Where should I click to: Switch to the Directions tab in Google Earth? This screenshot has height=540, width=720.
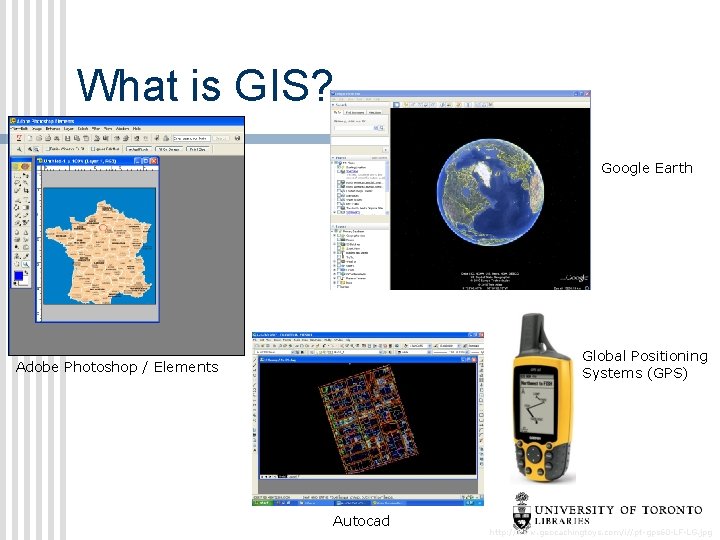[x=375, y=112]
